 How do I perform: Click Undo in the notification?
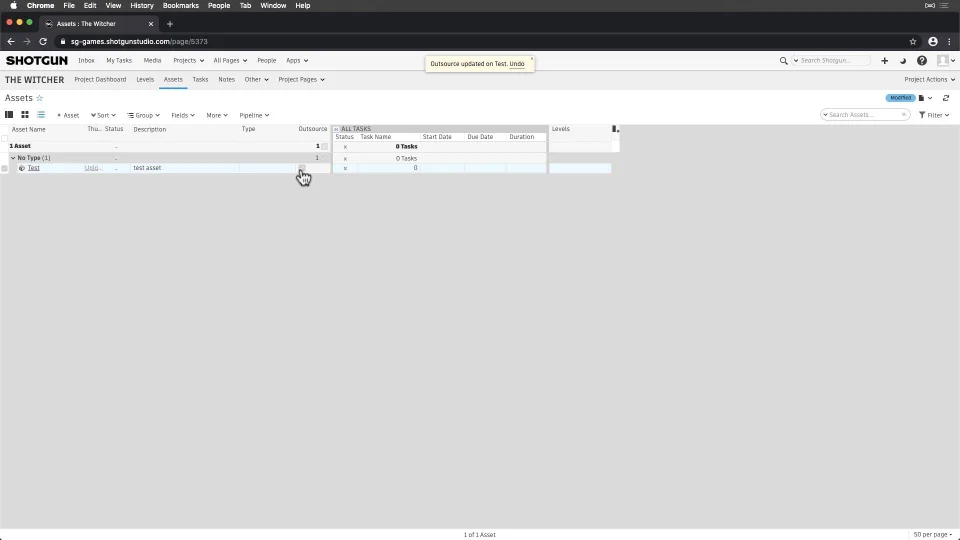tap(517, 64)
